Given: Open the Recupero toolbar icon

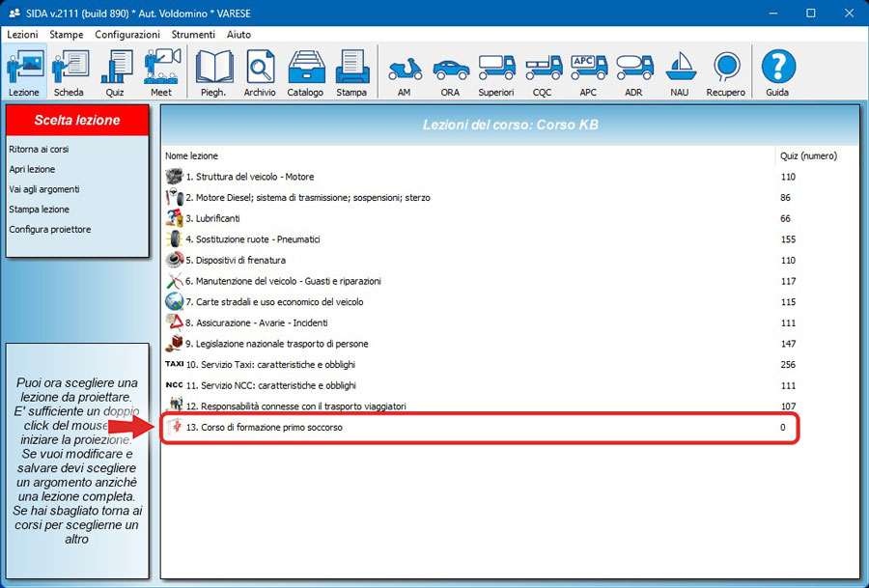Looking at the screenshot, I should [x=725, y=72].
